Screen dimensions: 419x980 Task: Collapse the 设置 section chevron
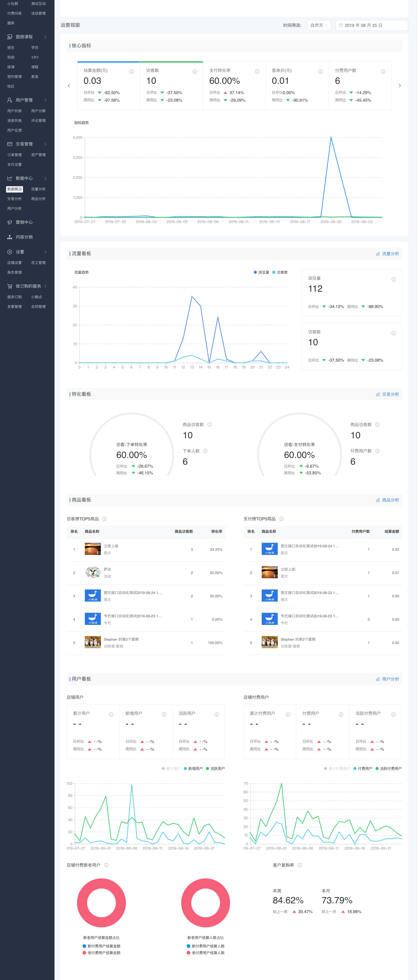46,253
